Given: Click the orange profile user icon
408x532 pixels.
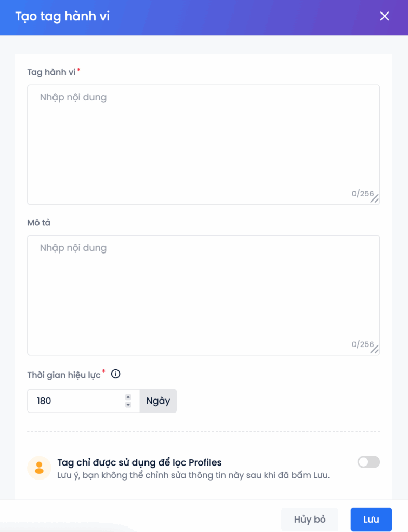Looking at the screenshot, I should coord(39,468).
